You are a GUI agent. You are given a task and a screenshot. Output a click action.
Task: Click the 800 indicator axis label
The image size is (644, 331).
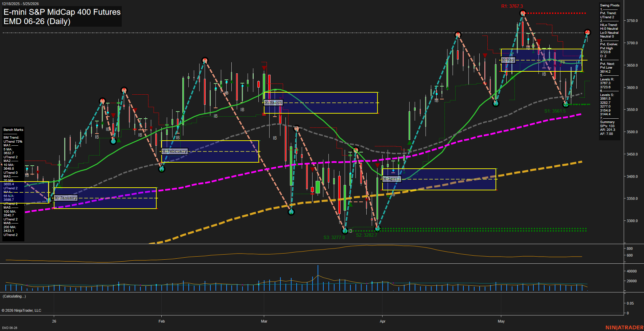[x=629, y=249]
